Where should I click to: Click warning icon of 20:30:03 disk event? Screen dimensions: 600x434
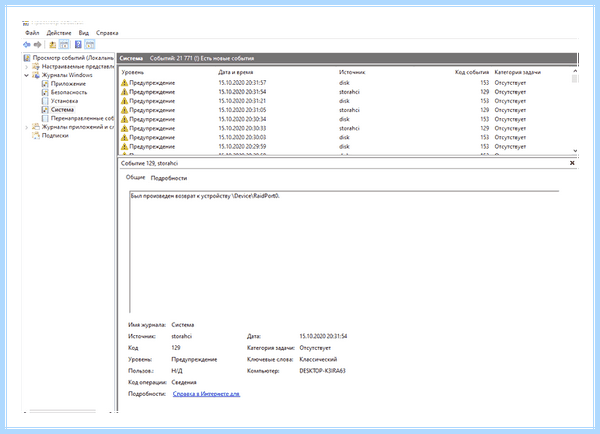click(x=124, y=137)
